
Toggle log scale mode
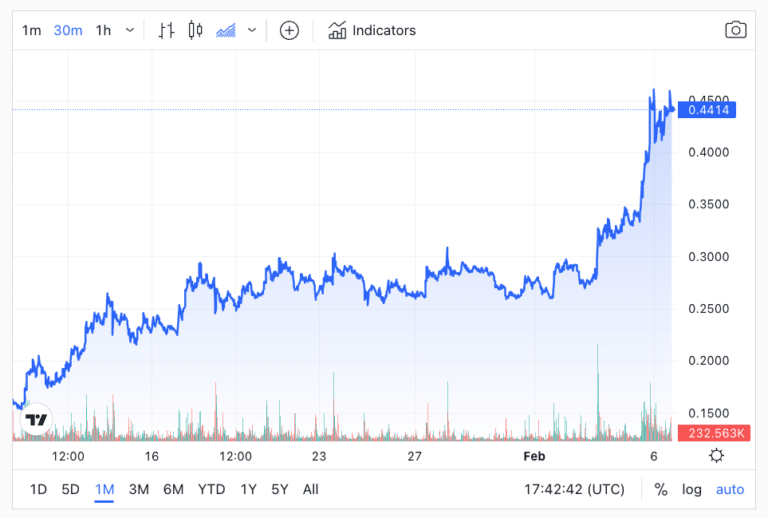click(692, 489)
